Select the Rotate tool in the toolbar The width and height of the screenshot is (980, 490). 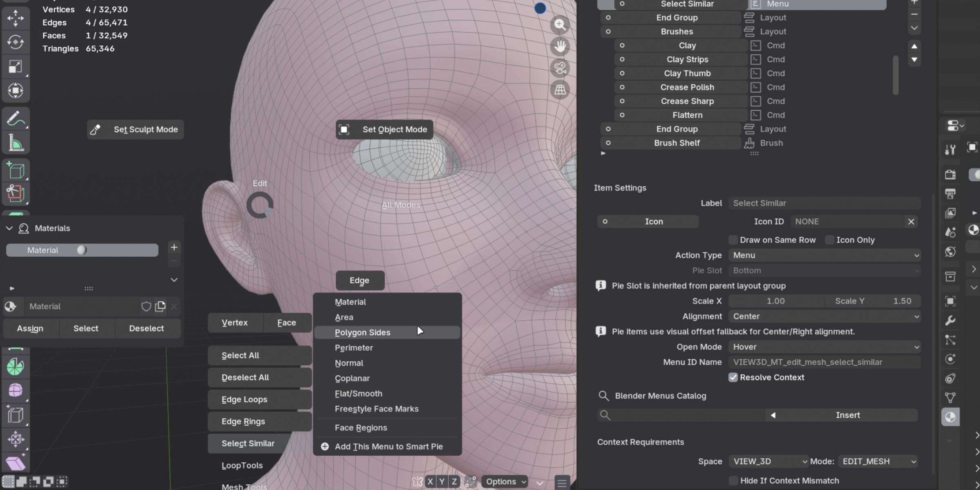tap(16, 42)
